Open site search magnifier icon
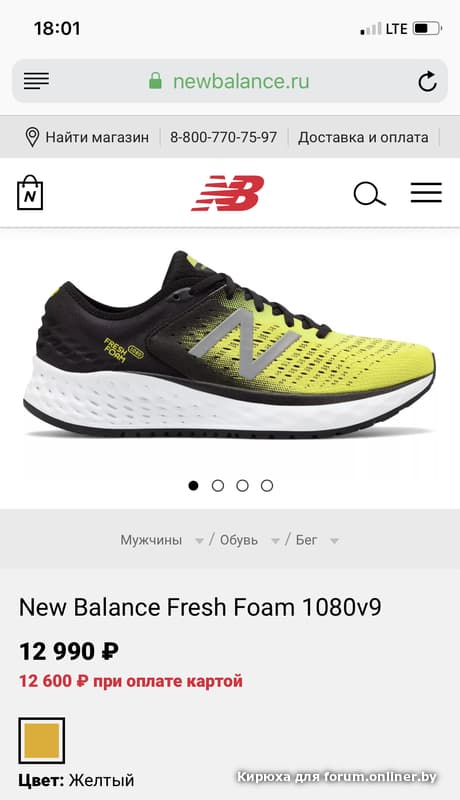This screenshot has height=800, width=460. point(369,193)
